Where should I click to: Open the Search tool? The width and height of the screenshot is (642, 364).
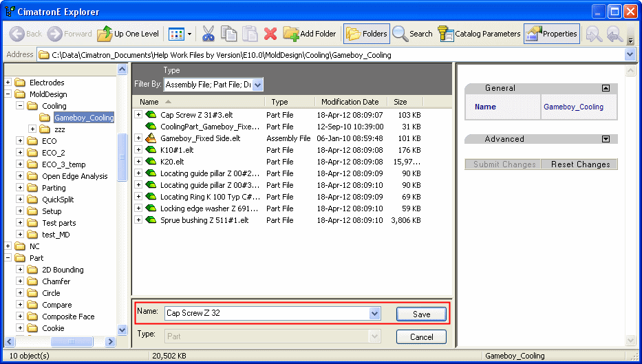412,34
